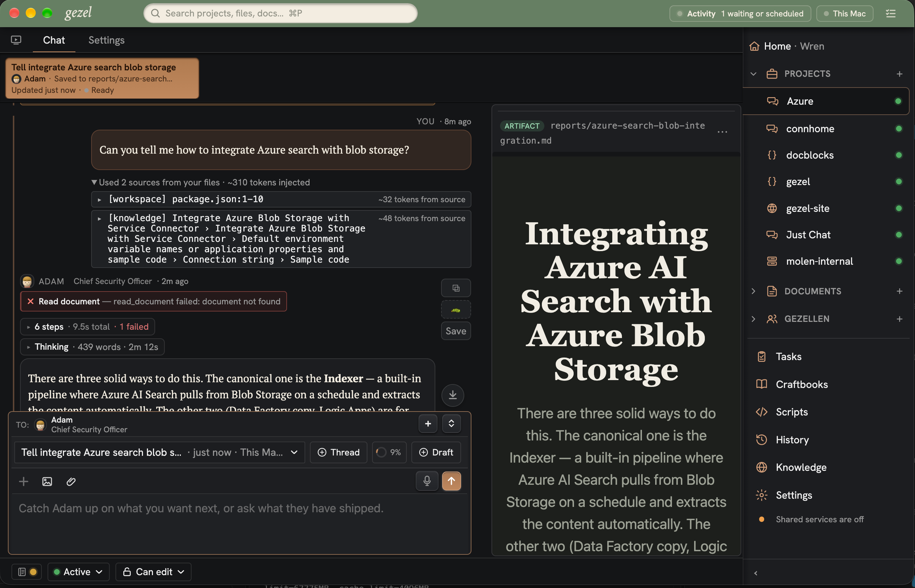Expand the package.json source row
Image resolution: width=915 pixels, height=588 pixels.
[281, 199]
